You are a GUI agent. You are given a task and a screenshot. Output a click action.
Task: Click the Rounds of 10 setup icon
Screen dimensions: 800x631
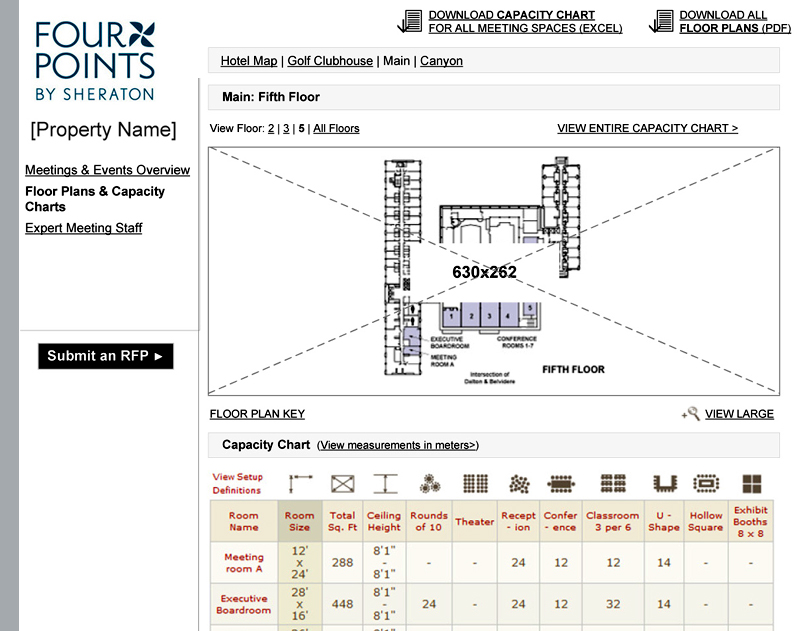pyautogui.click(x=429, y=484)
